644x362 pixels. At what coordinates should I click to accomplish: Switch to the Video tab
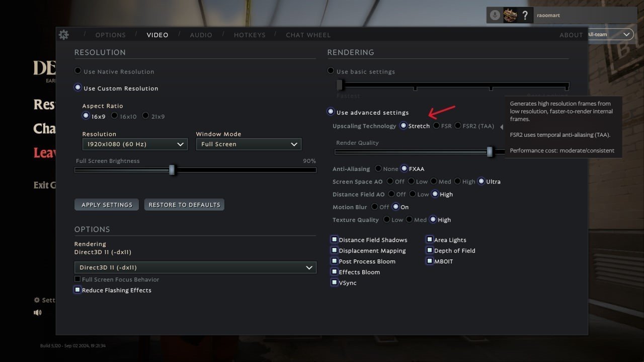coord(157,35)
